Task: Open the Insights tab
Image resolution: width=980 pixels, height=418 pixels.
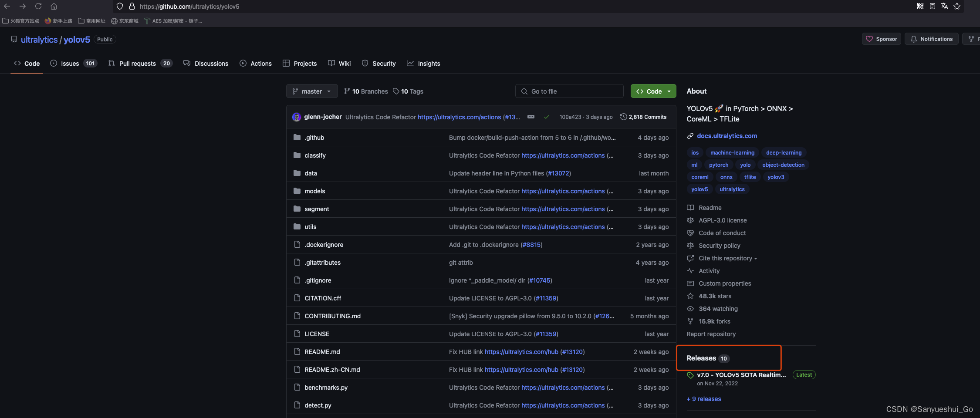Action: pyautogui.click(x=424, y=64)
